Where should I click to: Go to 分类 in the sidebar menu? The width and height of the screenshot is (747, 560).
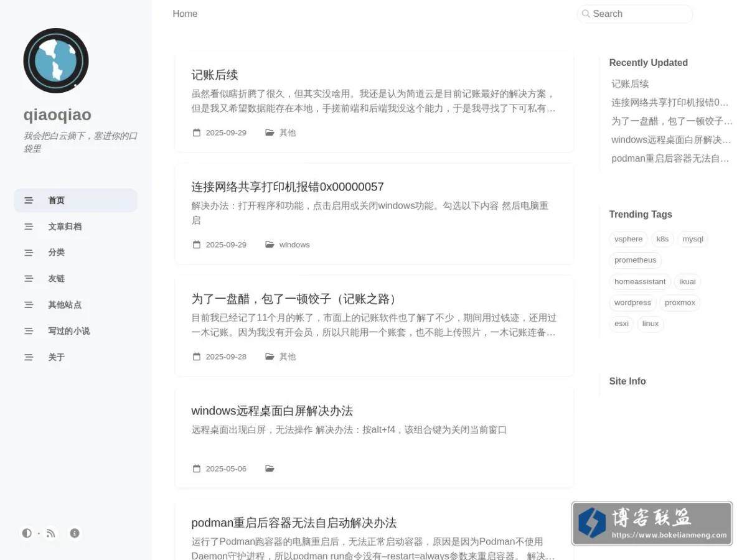[75, 253]
